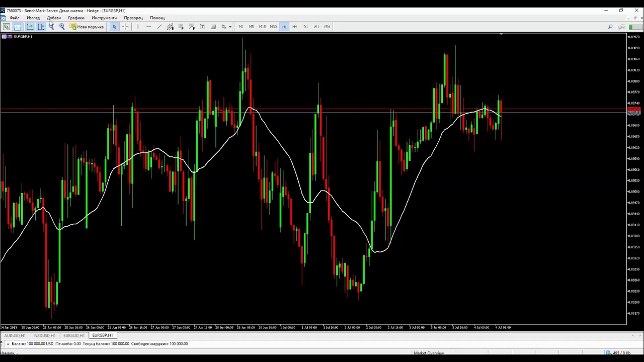Switch to AUDUSD,H1 chart tab
The height and width of the screenshot is (362, 644).
point(15,335)
